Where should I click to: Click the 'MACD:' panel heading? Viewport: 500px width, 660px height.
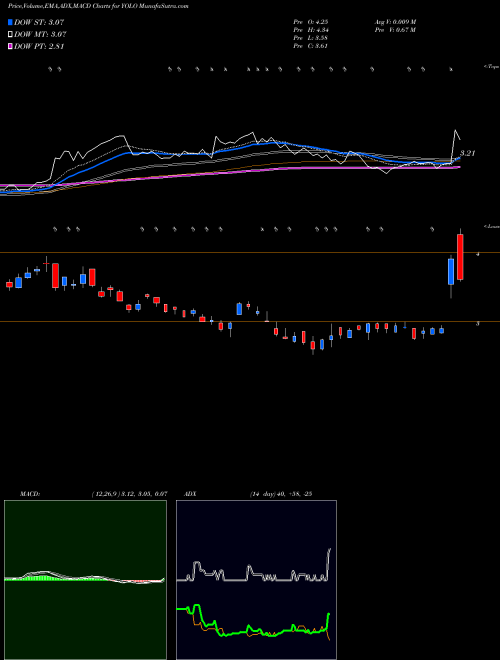coord(30,494)
